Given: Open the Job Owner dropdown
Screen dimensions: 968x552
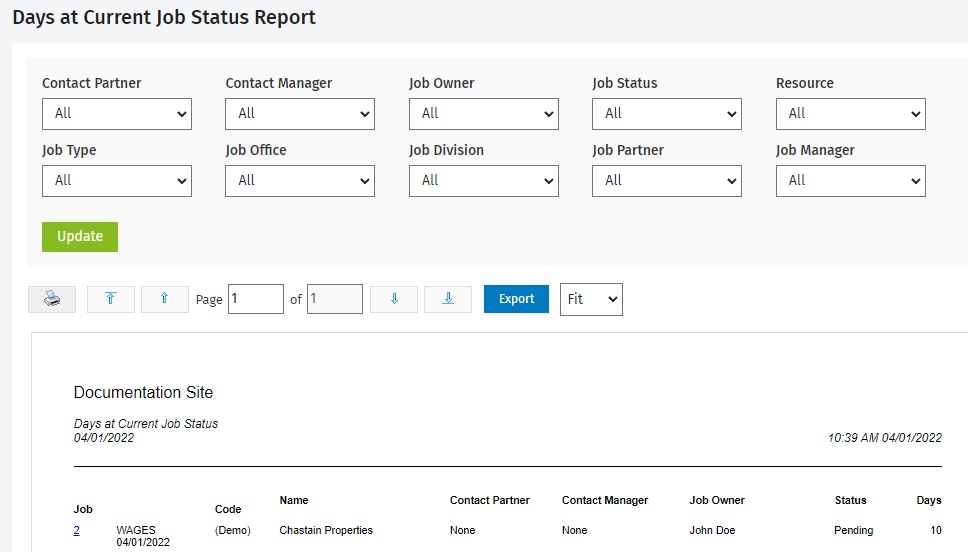Looking at the screenshot, I should [x=484, y=114].
